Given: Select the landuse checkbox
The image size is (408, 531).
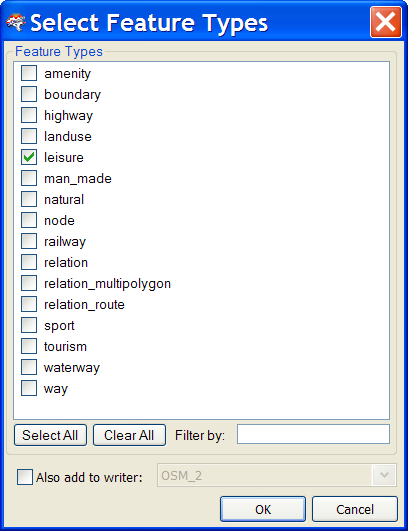Looking at the screenshot, I should coord(29,136).
